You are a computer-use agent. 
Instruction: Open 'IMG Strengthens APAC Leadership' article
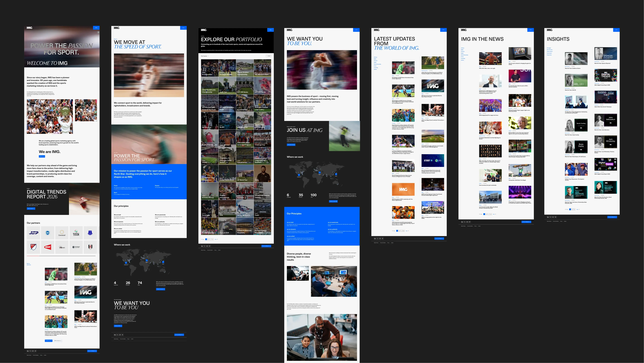403,192
